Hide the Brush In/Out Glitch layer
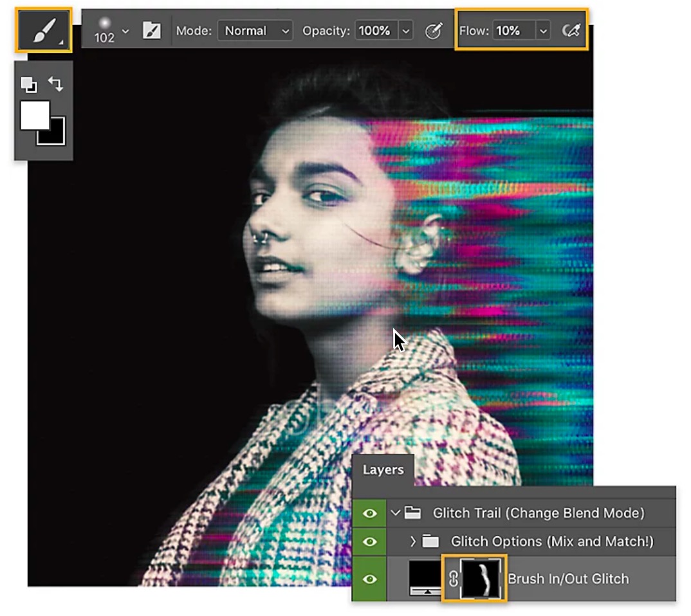This screenshot has width=691, height=616. point(369,579)
